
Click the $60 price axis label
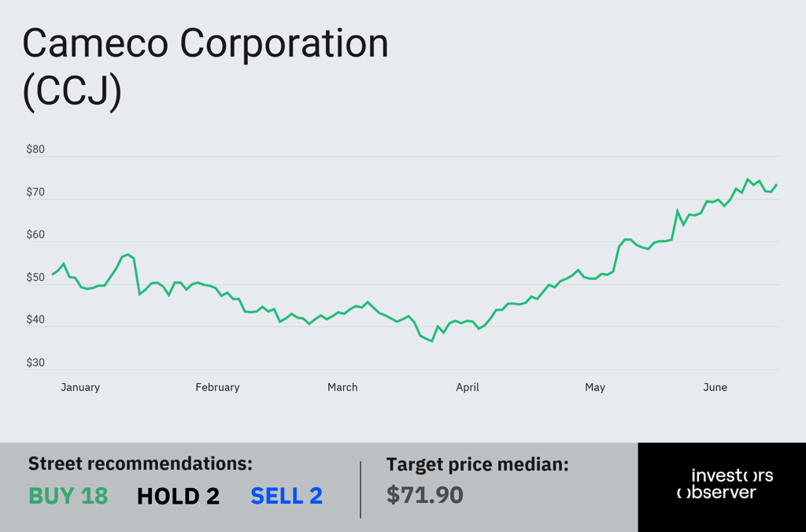click(x=35, y=235)
